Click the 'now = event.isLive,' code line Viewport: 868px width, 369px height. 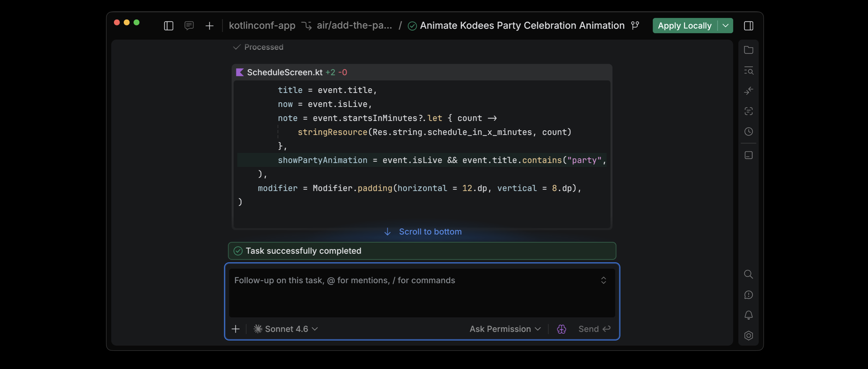[x=325, y=104]
